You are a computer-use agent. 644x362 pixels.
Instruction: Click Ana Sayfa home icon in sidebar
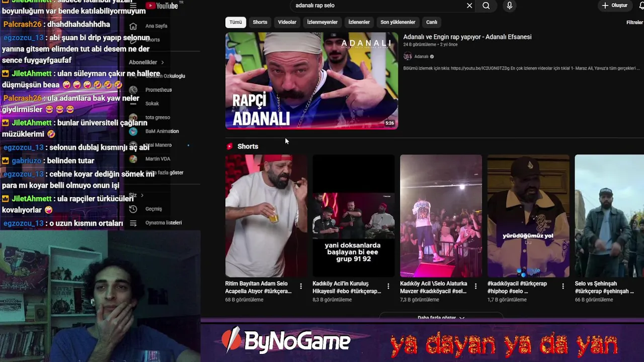(133, 26)
